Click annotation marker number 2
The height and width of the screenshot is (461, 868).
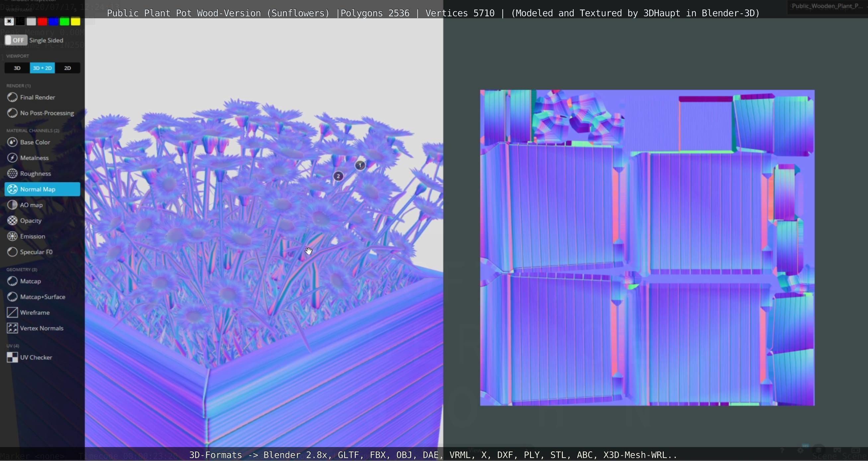coord(338,176)
